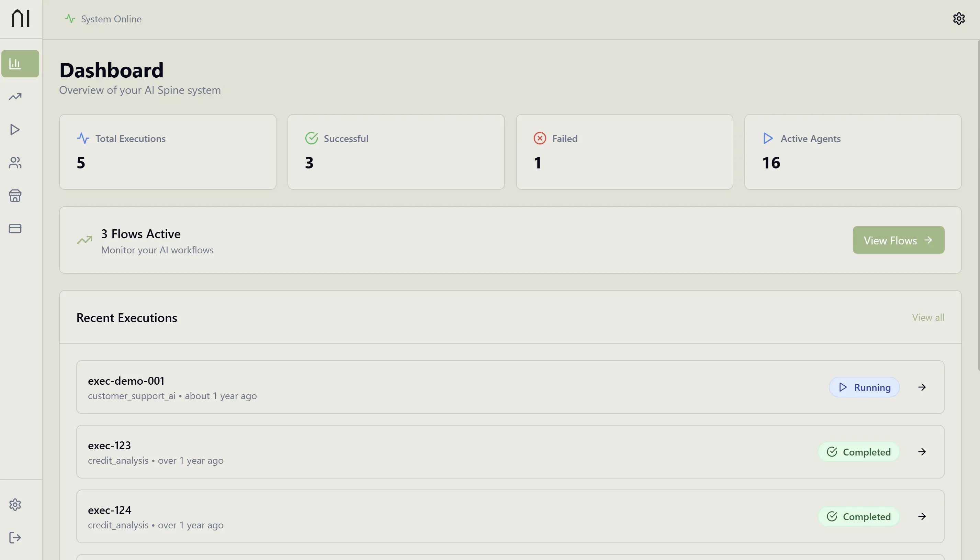Click the logout icon in the sidebar
Screen dimensions: 980x560
pos(15,538)
